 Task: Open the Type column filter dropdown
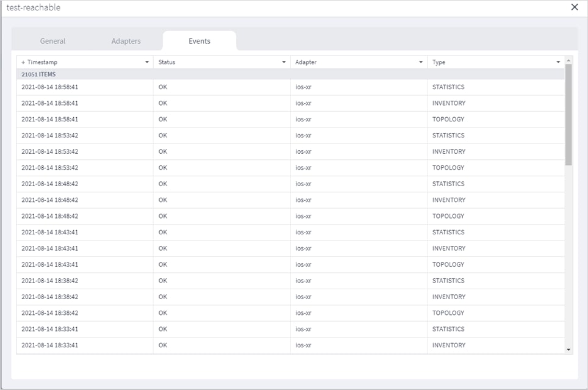point(558,62)
